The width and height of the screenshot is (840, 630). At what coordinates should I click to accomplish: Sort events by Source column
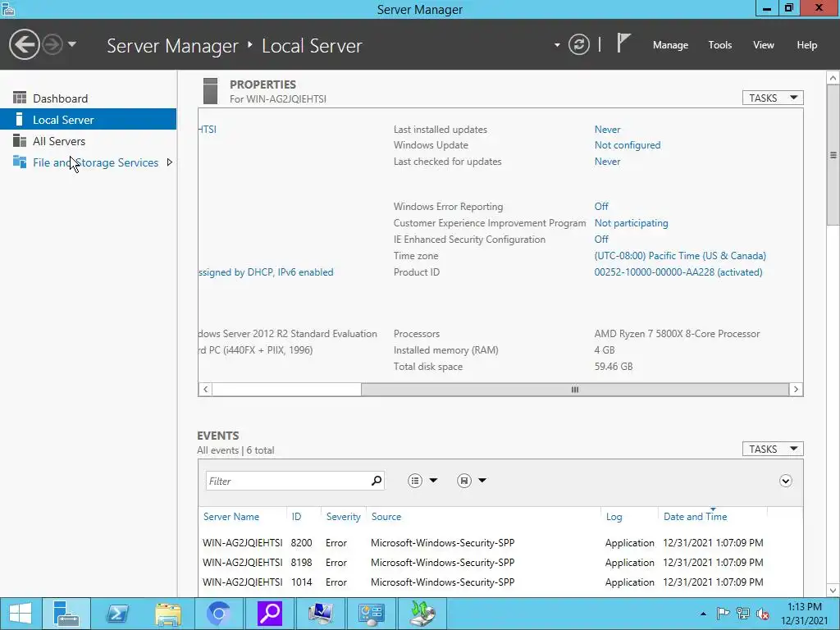pos(386,517)
